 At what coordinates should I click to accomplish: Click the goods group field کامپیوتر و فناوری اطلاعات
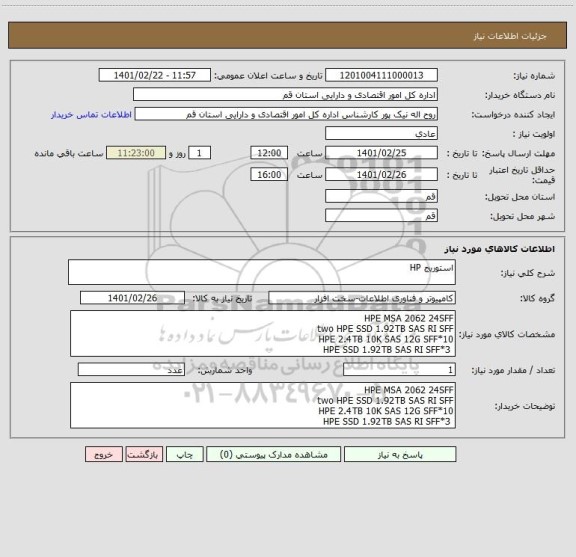[362, 298]
